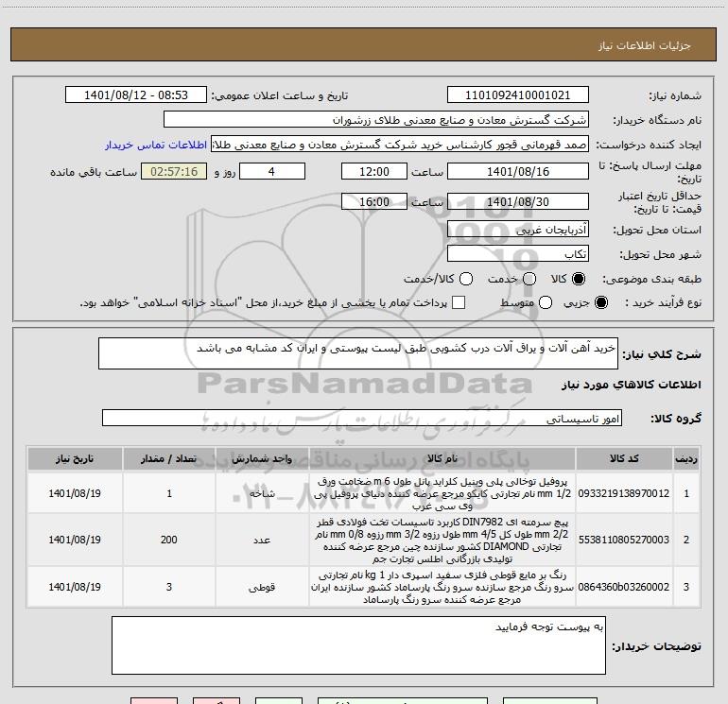Click the delivery province field آذربایجان غربی
This screenshot has height=704, width=728.
coord(518,230)
